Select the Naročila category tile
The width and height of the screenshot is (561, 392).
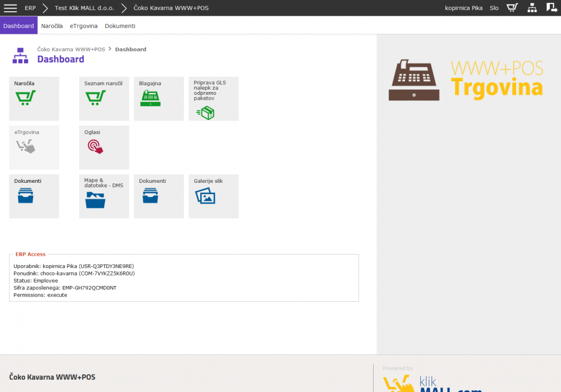[x=34, y=99]
